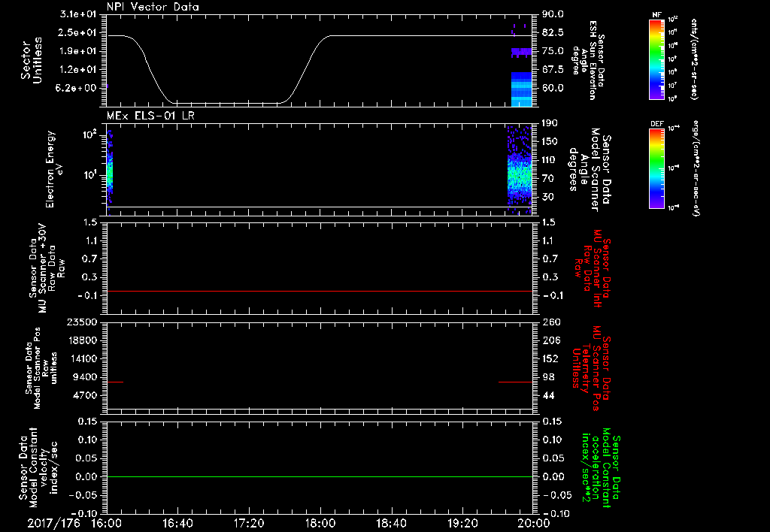Click the DEF color bar legend
This screenshot has width=770, height=532.
click(657, 168)
